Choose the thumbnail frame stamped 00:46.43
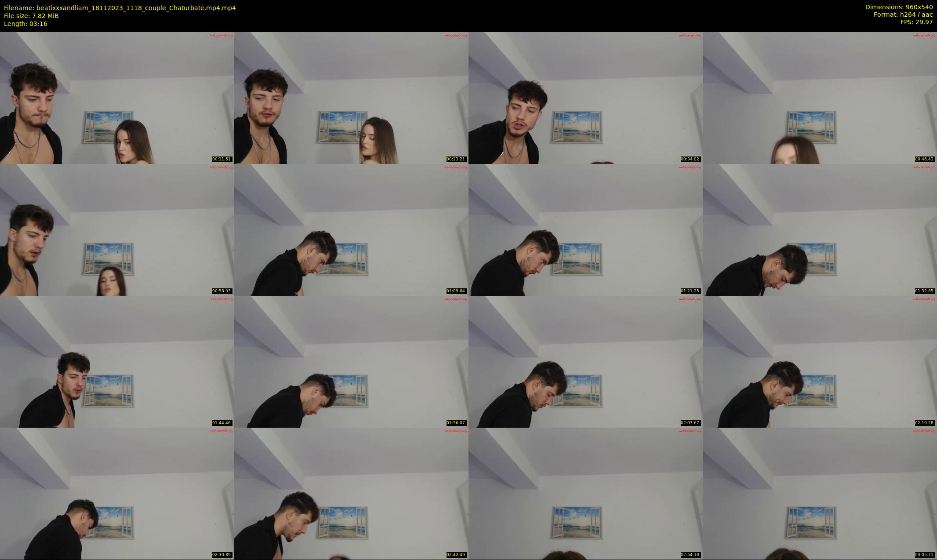This screenshot has height=560, width=937. [x=820, y=98]
